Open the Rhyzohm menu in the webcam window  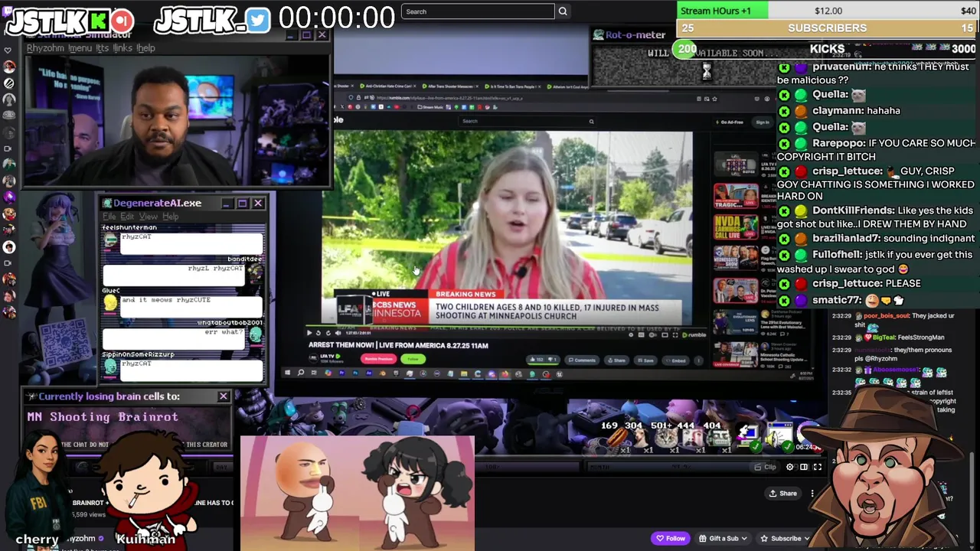click(45, 48)
